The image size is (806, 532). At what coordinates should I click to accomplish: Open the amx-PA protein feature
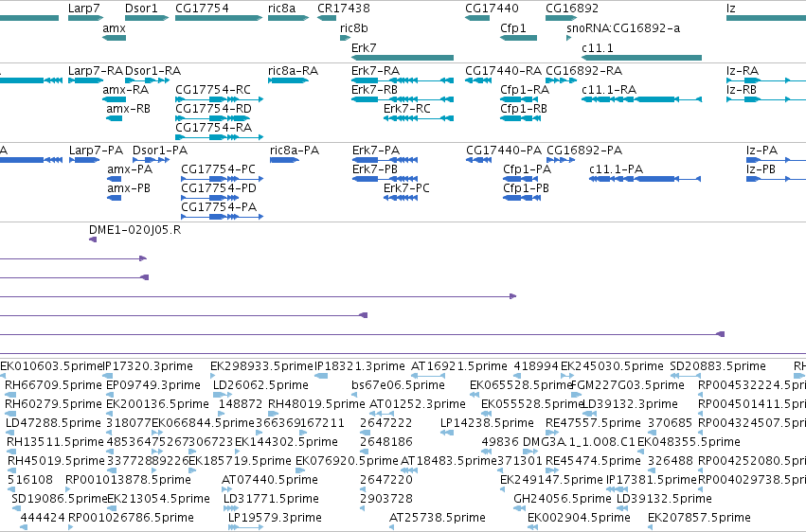click(x=114, y=179)
